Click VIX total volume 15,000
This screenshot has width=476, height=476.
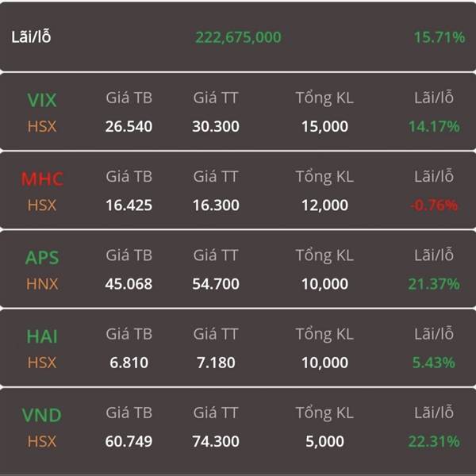324,127
